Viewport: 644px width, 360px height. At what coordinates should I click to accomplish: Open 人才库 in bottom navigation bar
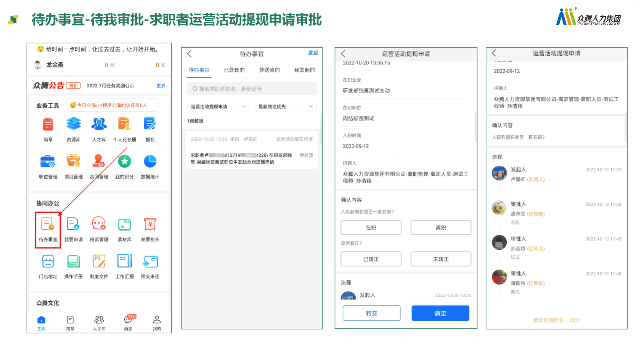99,323
